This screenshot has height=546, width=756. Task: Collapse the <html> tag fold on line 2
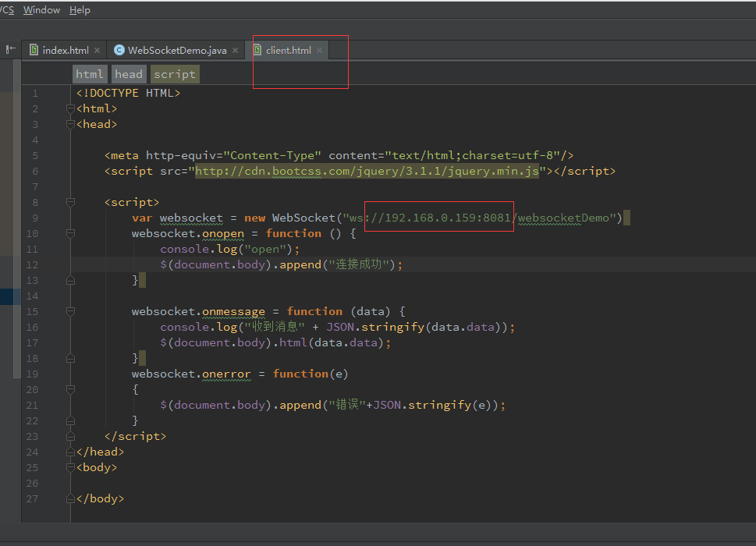tap(70, 108)
